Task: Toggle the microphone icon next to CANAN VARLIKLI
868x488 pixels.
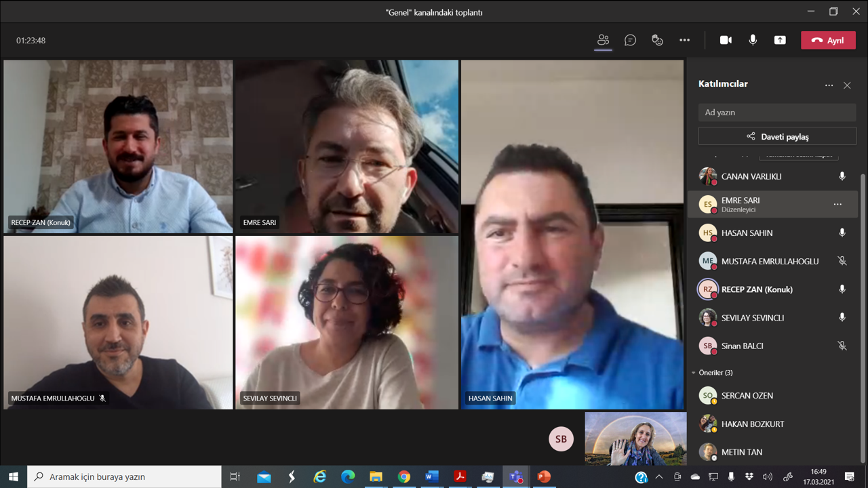Action: (842, 176)
